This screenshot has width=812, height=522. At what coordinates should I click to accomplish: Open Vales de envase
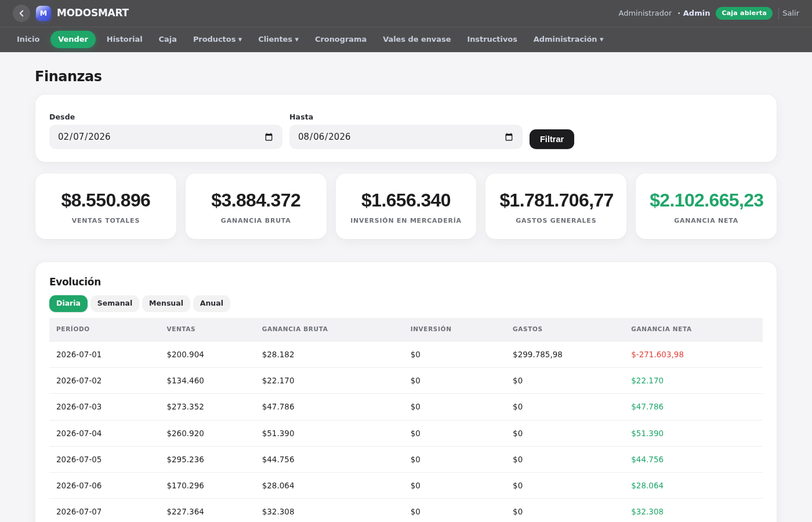[416, 39]
